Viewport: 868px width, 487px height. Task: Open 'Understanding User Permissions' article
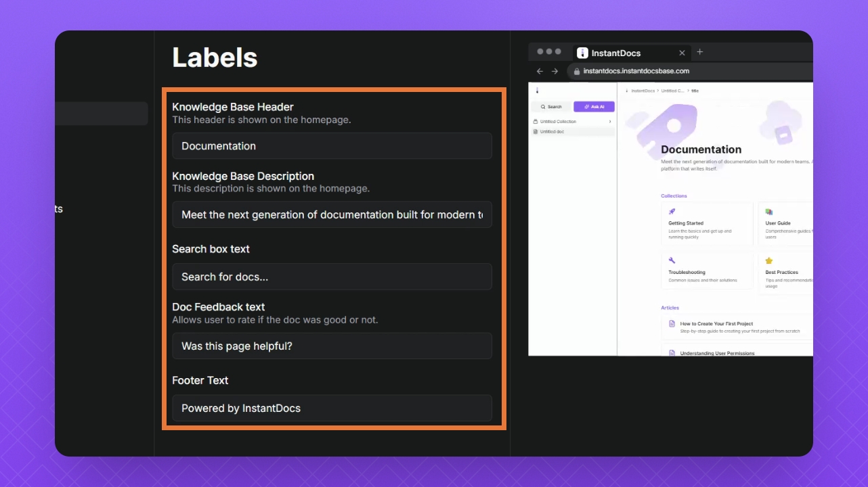(737, 350)
